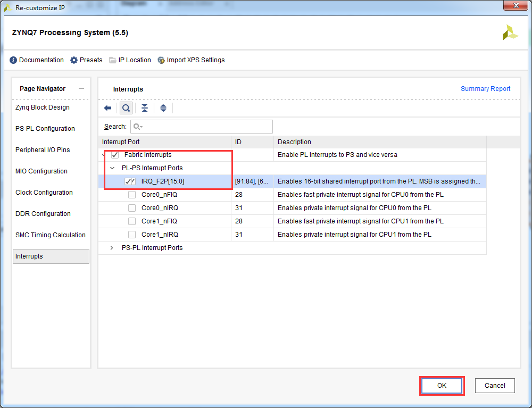The width and height of the screenshot is (532, 408).
Task: Open the Documentation info icon
Action: (13, 60)
